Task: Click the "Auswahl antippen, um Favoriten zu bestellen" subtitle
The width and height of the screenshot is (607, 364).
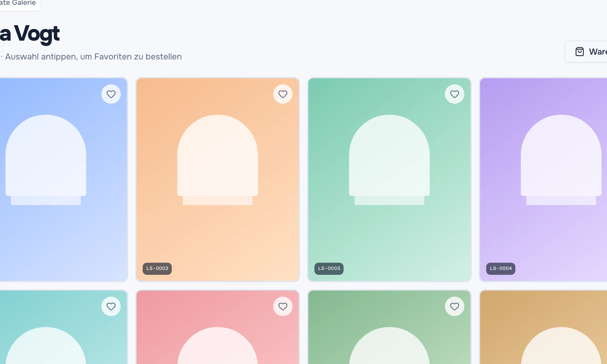Action: tap(93, 57)
